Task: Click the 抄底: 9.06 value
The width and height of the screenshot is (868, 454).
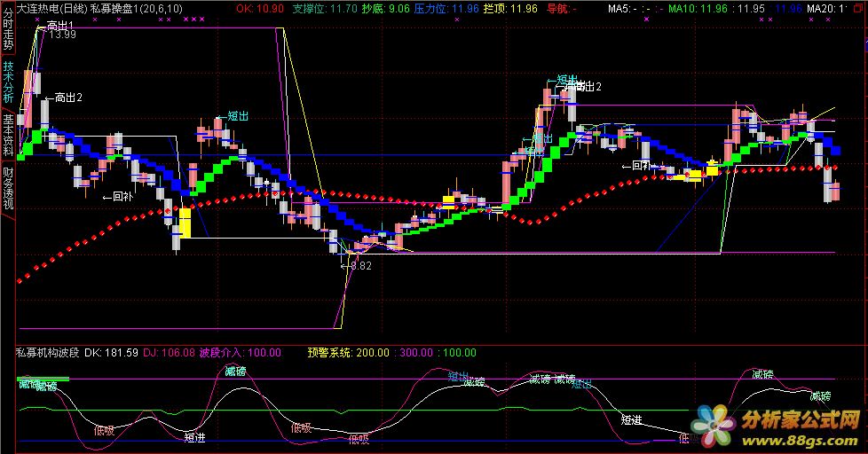Action: tap(386, 8)
